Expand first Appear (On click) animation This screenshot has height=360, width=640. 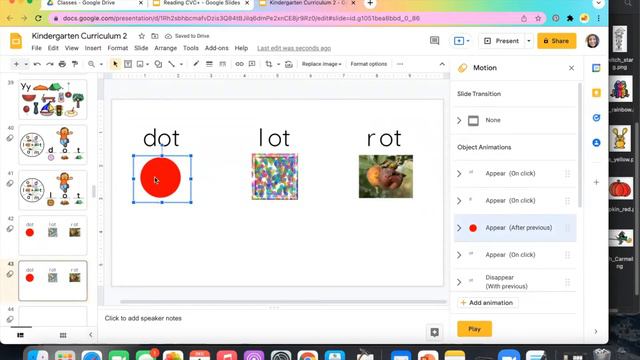pyautogui.click(x=459, y=173)
